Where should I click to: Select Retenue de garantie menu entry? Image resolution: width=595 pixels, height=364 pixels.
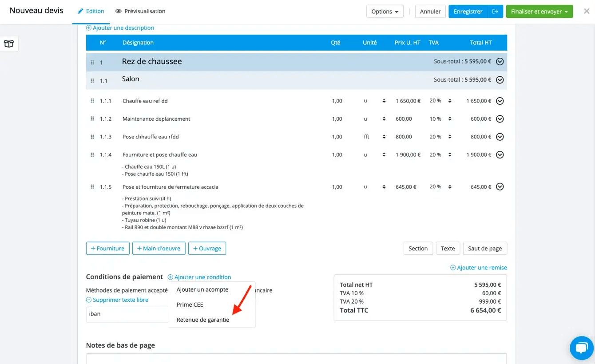[203, 320]
